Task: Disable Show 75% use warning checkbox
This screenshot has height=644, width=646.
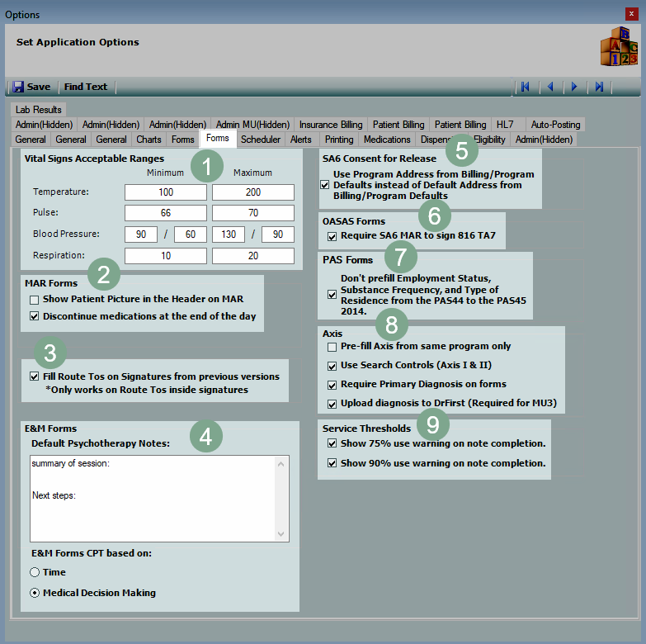Action: [x=332, y=444]
